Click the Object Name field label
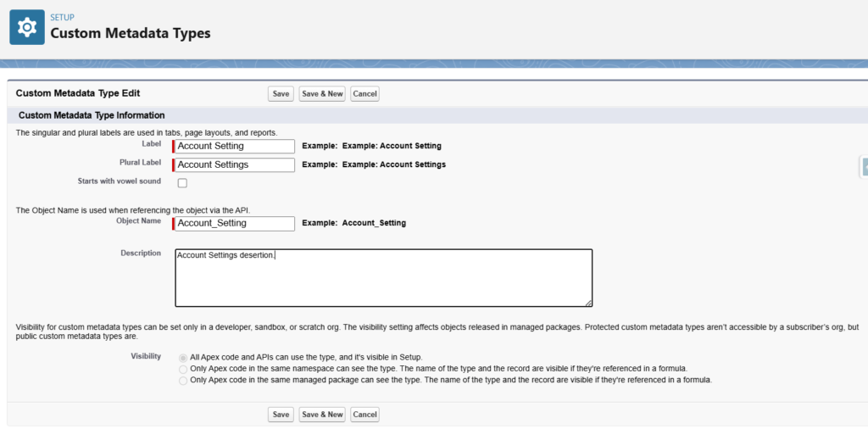 139,221
